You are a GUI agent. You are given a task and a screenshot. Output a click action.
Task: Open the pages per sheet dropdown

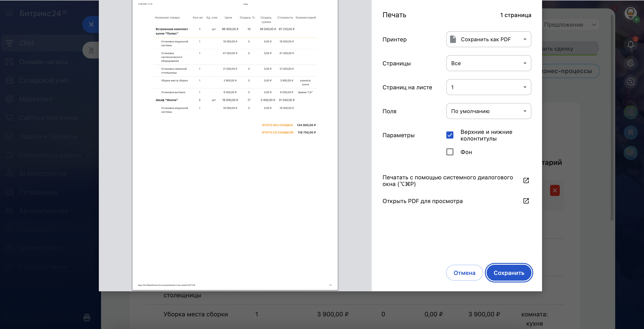pos(488,87)
